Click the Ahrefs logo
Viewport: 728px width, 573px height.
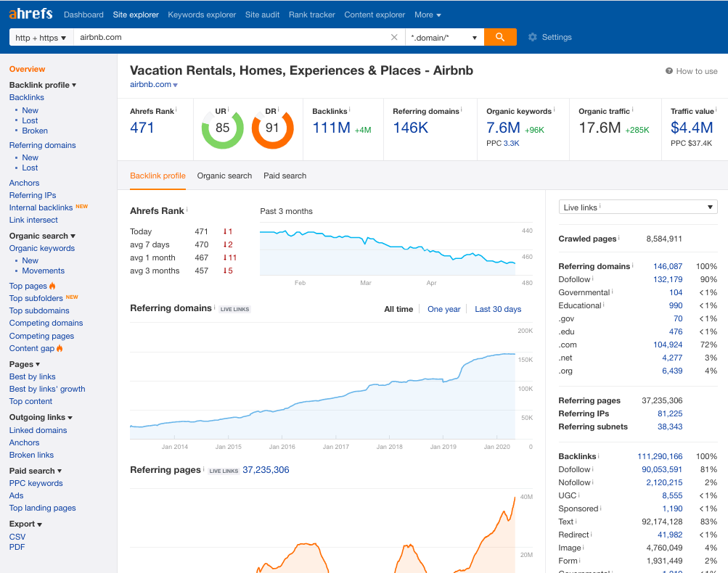coord(30,14)
